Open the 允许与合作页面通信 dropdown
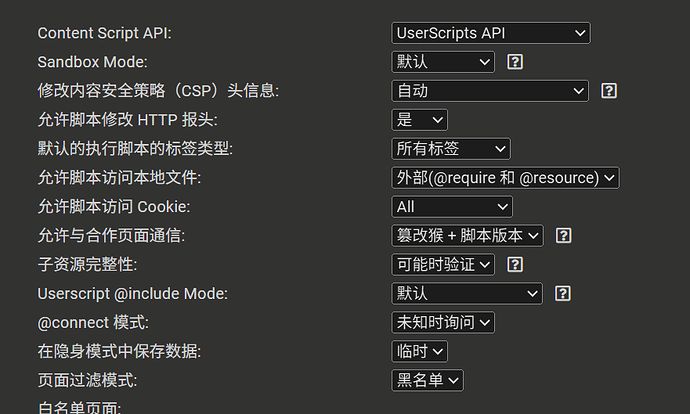690x414 pixels. pos(467,236)
